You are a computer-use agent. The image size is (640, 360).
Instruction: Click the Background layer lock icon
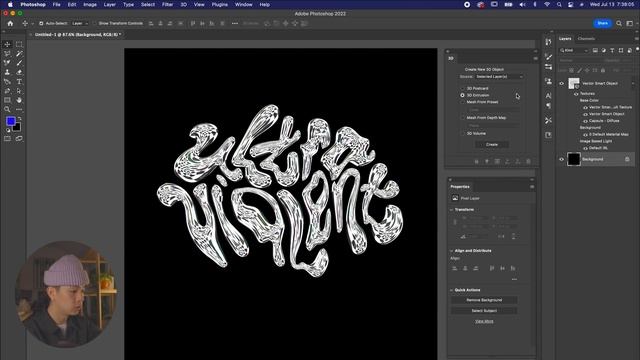627,159
